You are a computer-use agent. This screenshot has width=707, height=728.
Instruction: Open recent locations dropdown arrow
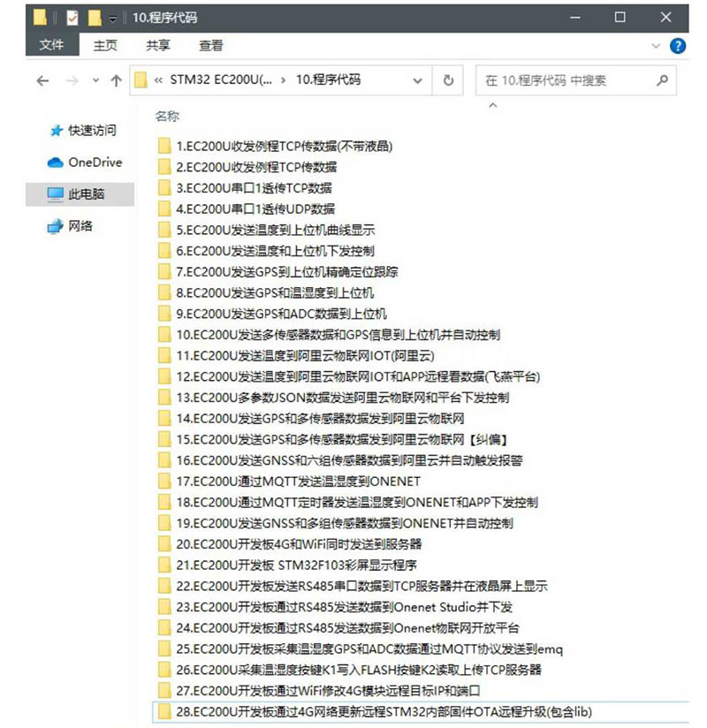click(95, 80)
